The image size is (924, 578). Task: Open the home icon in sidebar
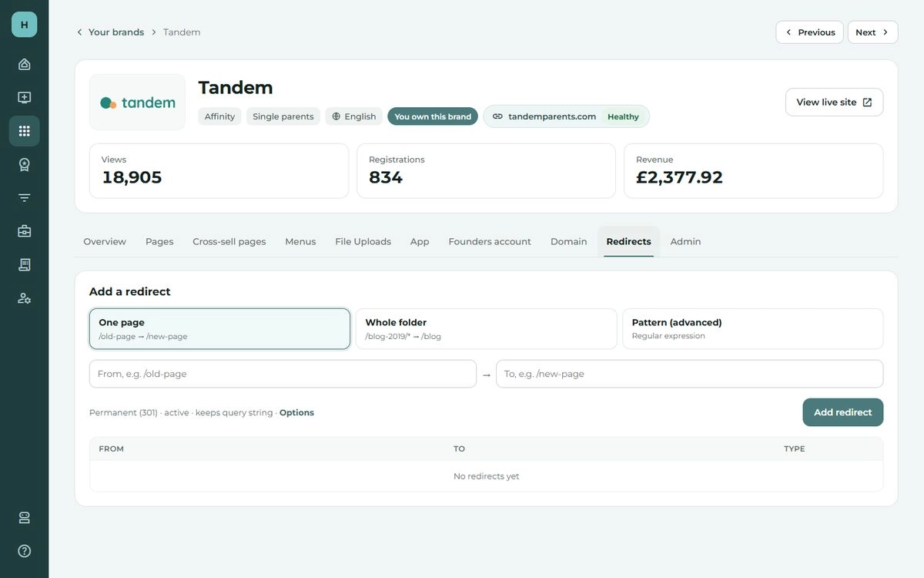tap(24, 64)
